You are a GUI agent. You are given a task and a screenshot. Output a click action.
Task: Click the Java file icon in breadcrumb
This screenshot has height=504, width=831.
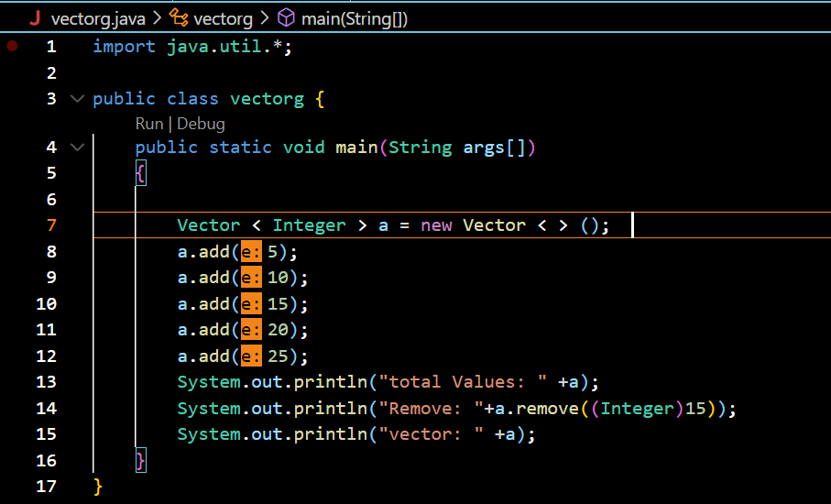pos(35,18)
